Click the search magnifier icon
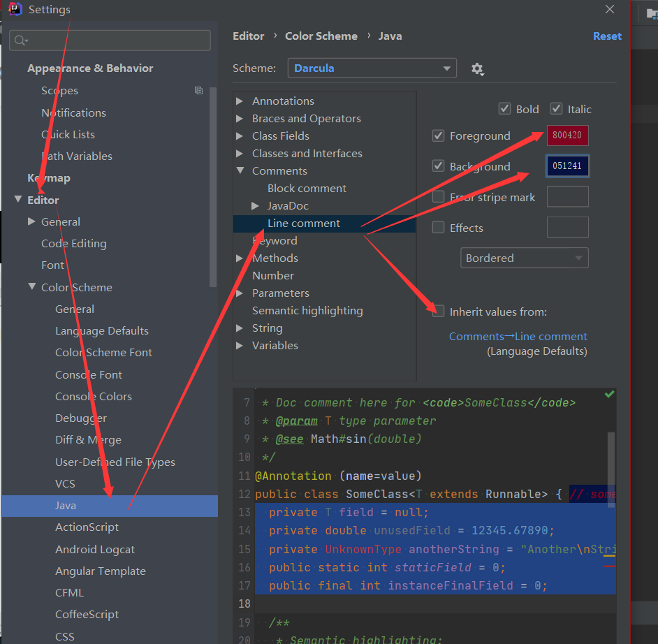The image size is (658, 644). pos(20,41)
